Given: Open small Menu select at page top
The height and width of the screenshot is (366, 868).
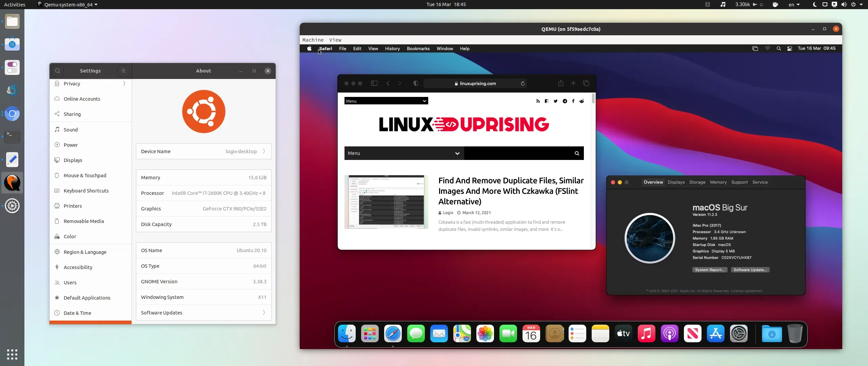Looking at the screenshot, I should click(x=386, y=101).
